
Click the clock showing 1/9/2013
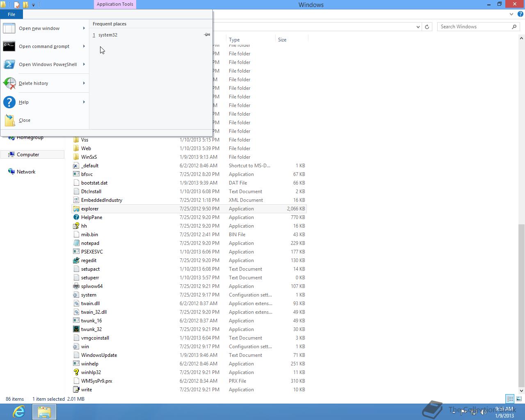point(504,412)
